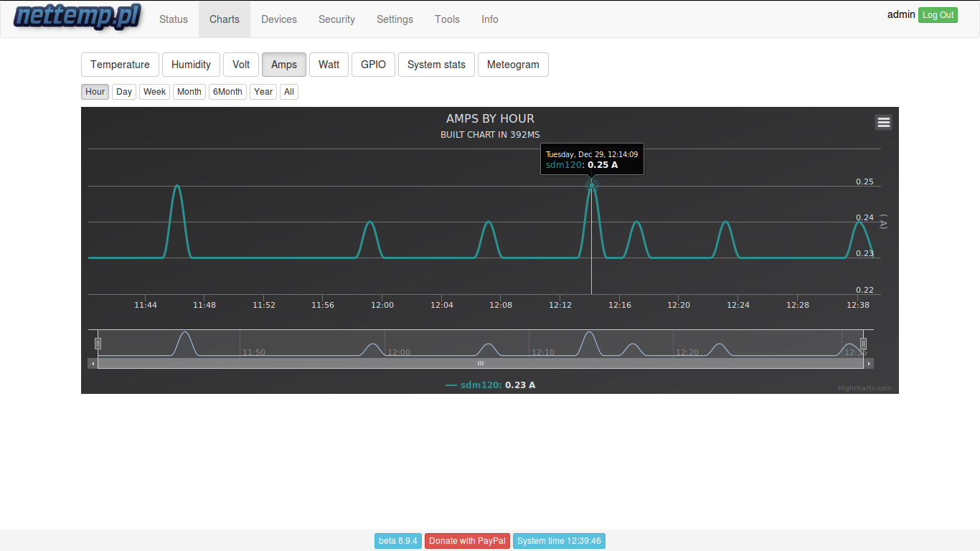The image size is (980, 551).
Task: Show All time range data
Action: (288, 92)
